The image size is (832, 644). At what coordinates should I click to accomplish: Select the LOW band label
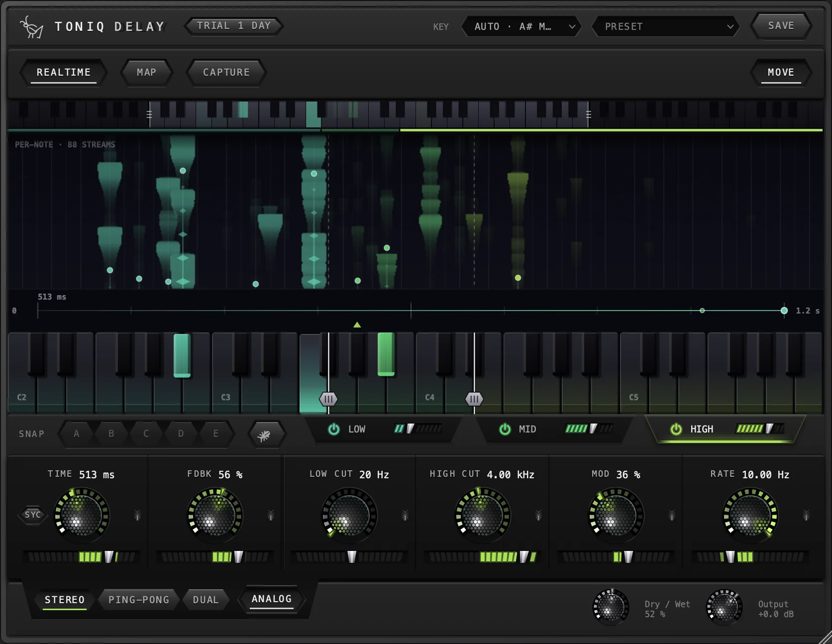tap(357, 429)
